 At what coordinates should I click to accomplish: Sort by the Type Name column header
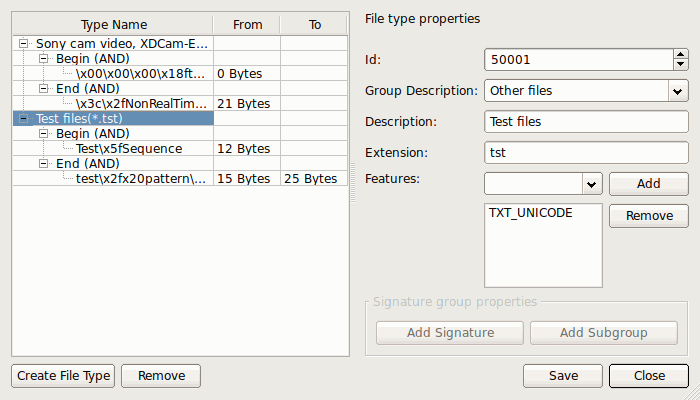click(113, 25)
